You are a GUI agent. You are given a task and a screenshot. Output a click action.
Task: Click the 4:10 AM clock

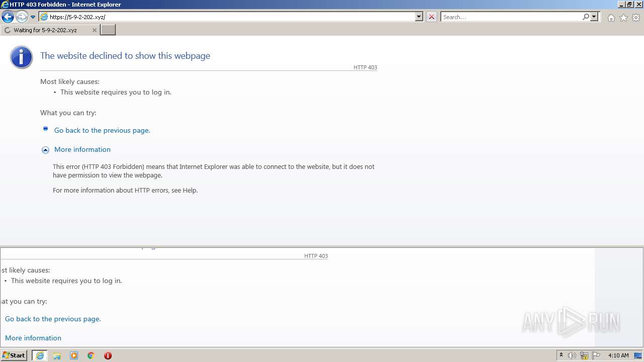618,355
